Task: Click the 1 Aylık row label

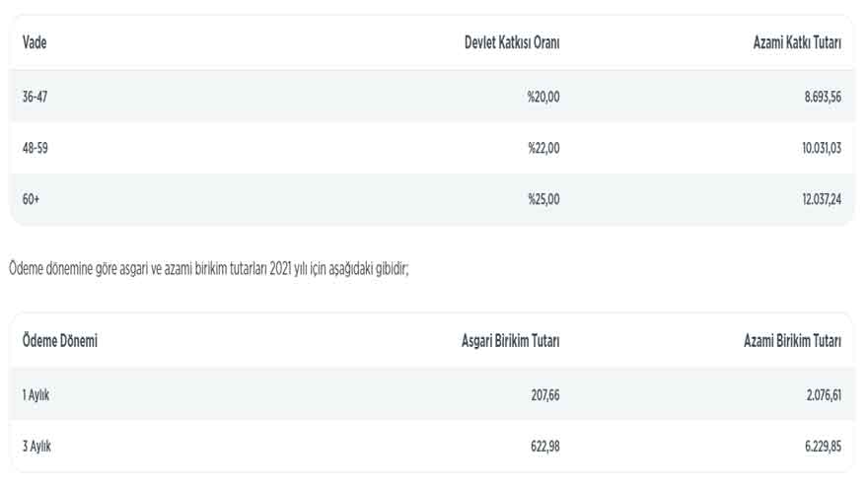Action: pyautogui.click(x=36, y=395)
